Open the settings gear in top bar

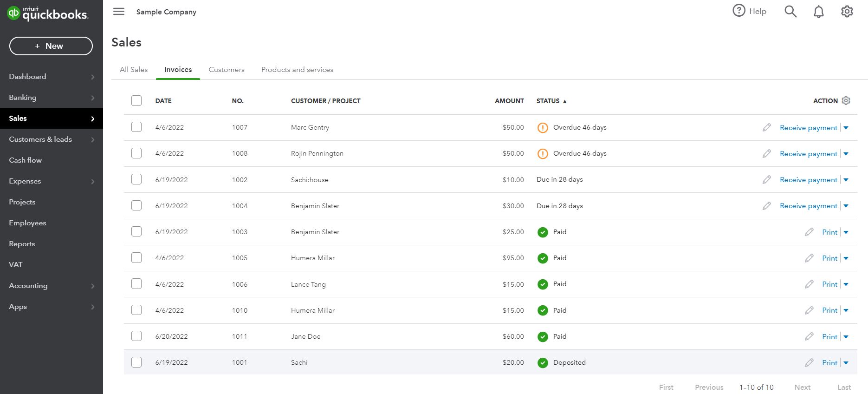click(x=847, y=12)
